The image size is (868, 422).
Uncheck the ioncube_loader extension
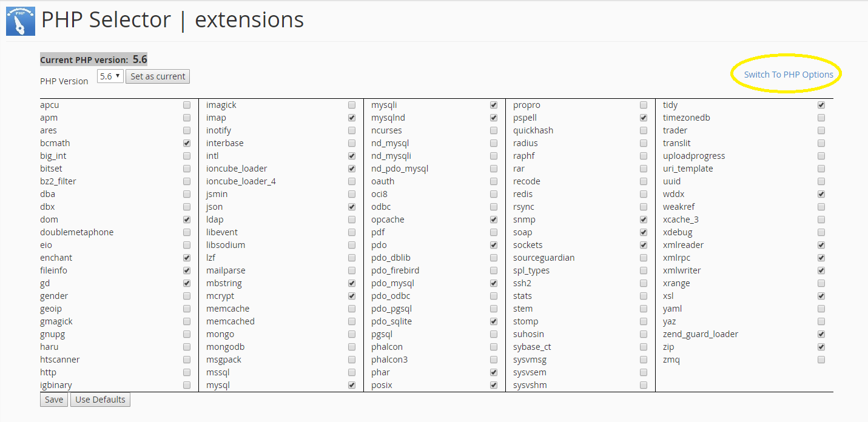point(352,169)
